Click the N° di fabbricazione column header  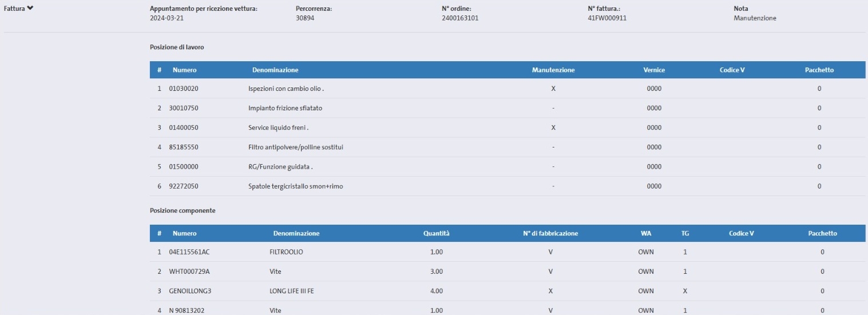tap(550, 233)
